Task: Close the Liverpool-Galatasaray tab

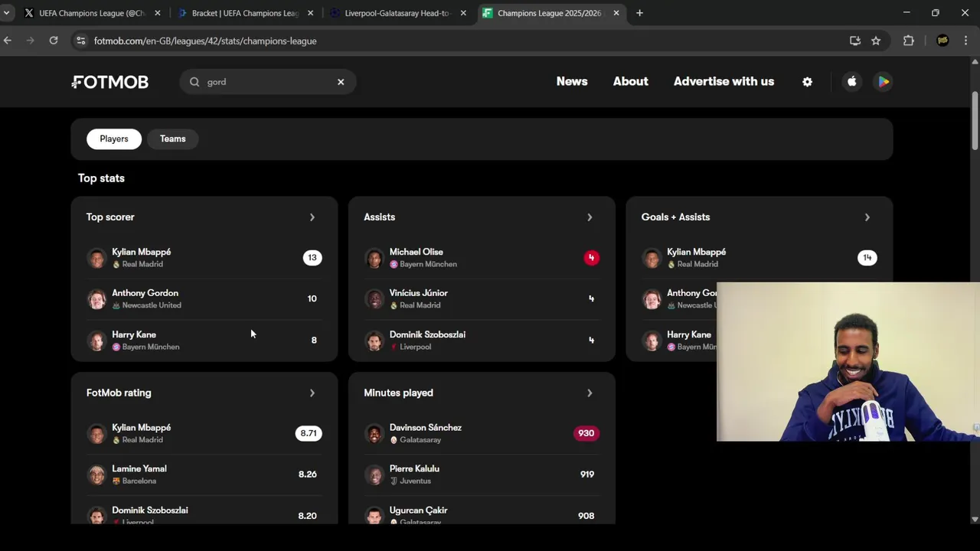Action: tap(463, 13)
